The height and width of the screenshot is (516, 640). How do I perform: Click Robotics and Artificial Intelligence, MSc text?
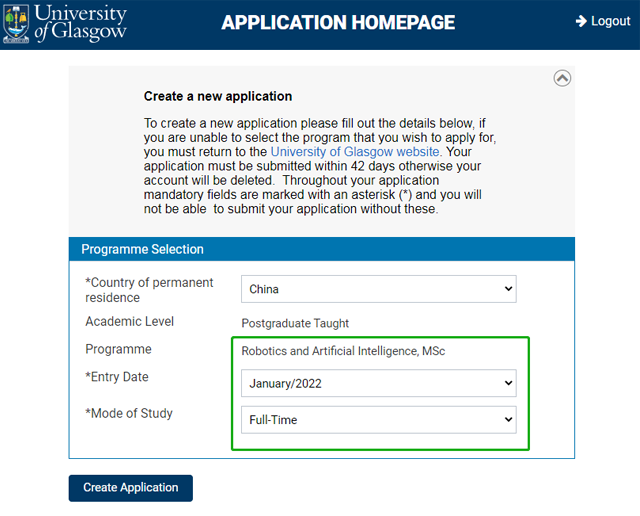coord(343,351)
